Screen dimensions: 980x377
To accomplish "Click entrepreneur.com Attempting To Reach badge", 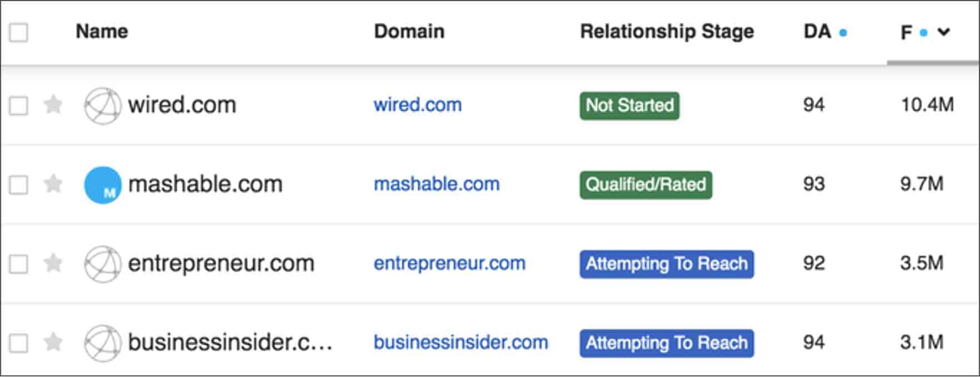I will (x=667, y=264).
